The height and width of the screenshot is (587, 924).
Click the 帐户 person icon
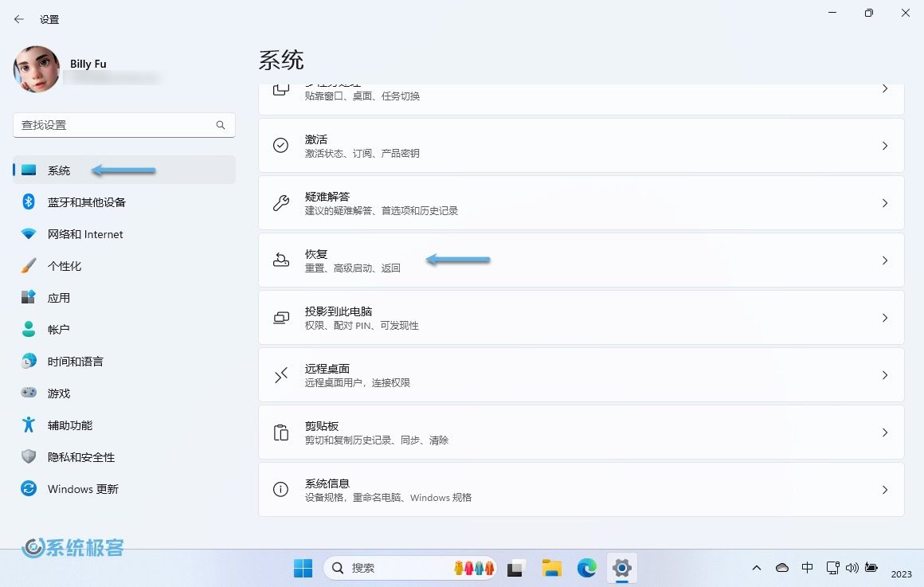(29, 329)
